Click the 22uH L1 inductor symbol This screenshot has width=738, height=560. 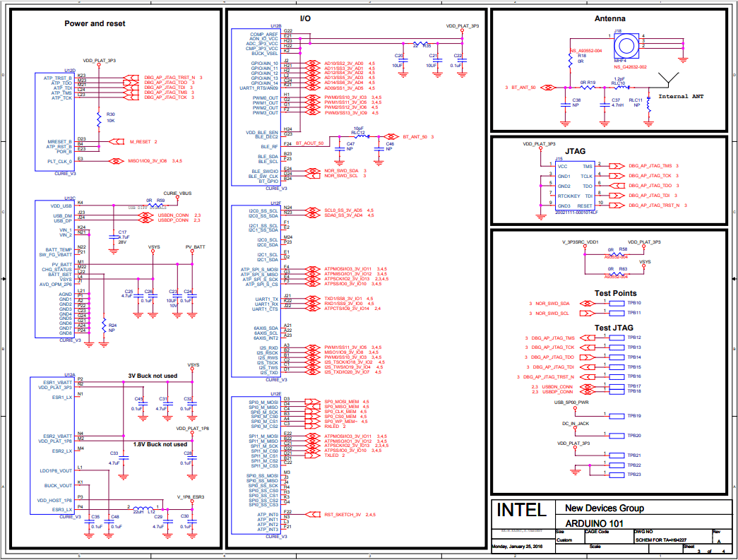[x=140, y=509]
